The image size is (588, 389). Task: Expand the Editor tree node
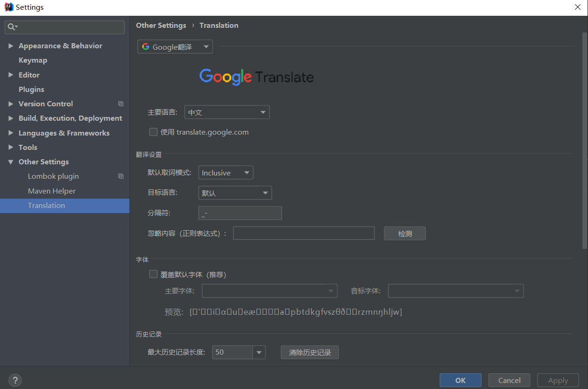(11, 75)
